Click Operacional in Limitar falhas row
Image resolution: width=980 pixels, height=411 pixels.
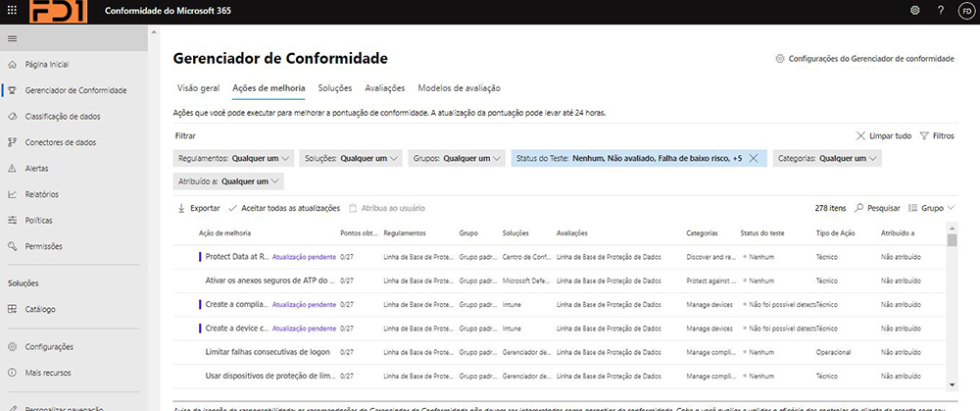(x=834, y=352)
